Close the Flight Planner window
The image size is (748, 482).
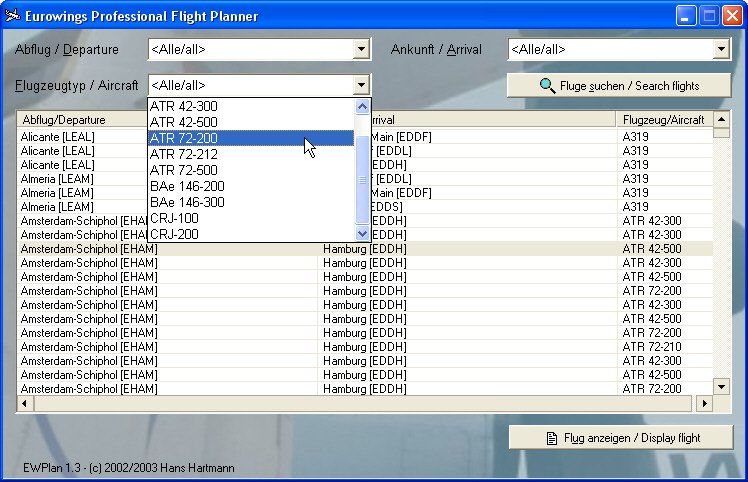click(732, 16)
